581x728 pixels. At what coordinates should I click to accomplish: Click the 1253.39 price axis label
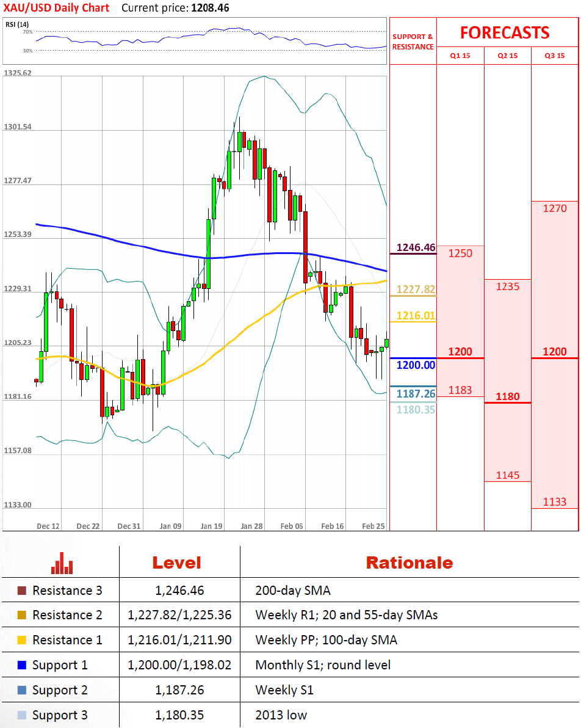pyautogui.click(x=18, y=235)
